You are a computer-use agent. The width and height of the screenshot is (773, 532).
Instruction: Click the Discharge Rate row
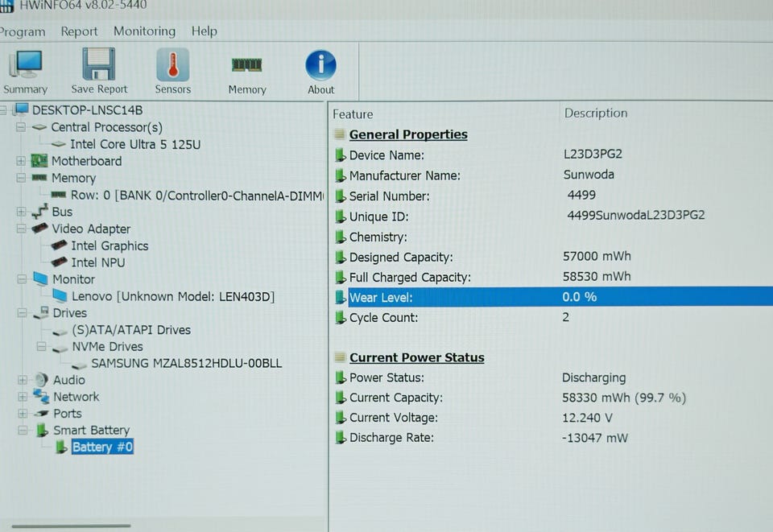551,437
